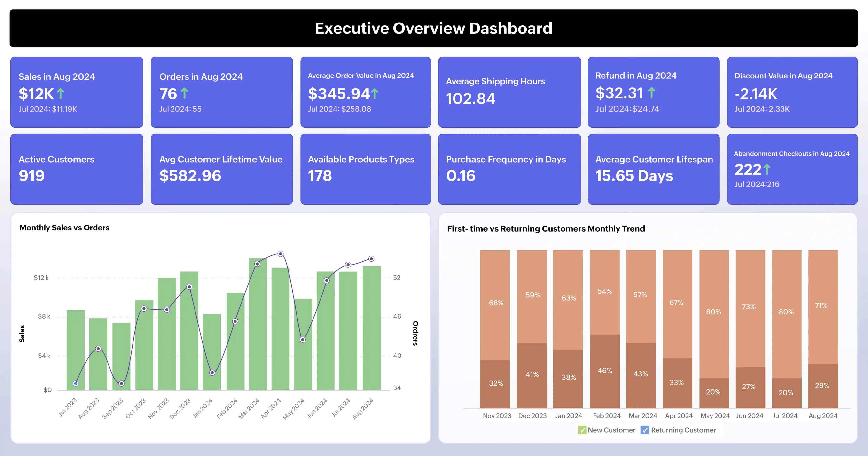The image size is (868, 456).
Task: Click the Nov 2023 green sales bar
Action: pos(167,334)
